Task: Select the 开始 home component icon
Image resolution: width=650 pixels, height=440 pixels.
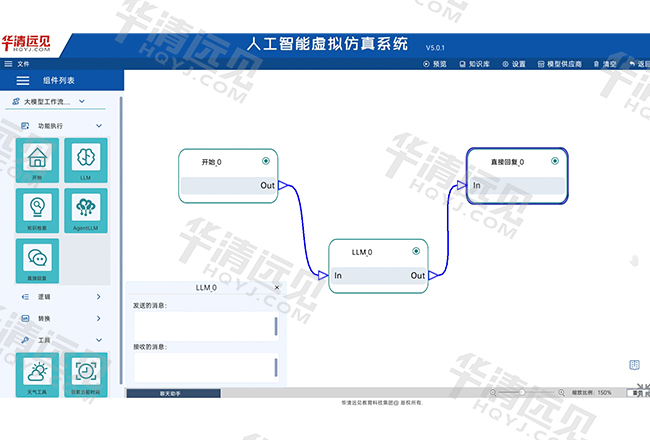Action: pos(37,160)
